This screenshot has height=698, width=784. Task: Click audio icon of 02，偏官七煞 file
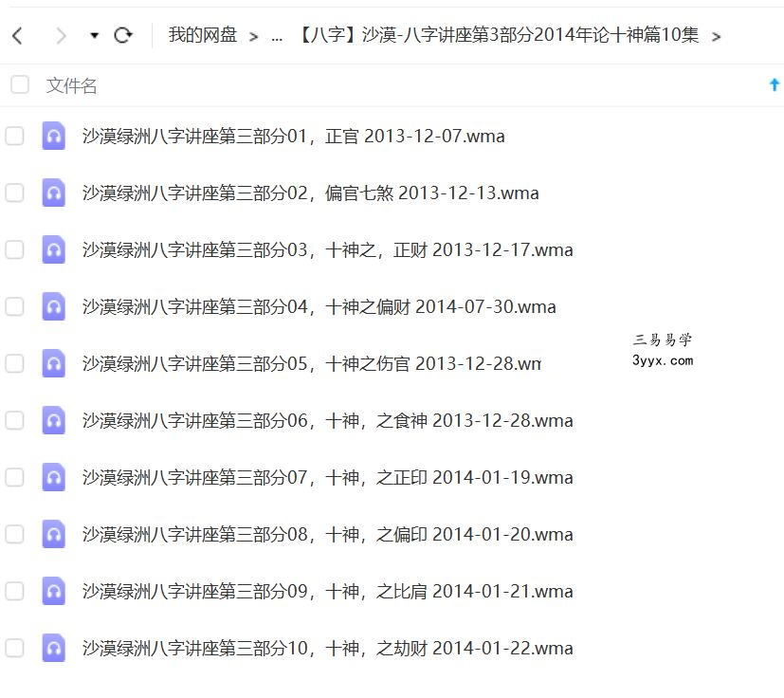pos(53,193)
